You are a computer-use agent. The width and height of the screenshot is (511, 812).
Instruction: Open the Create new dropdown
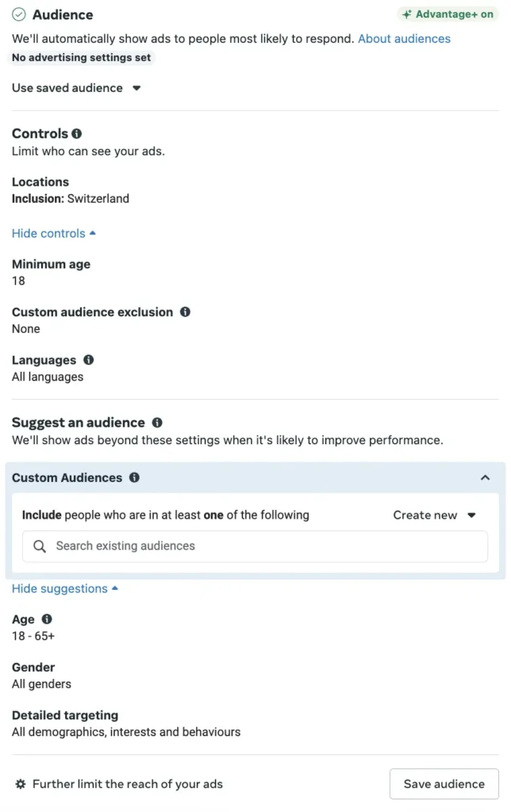coord(434,515)
